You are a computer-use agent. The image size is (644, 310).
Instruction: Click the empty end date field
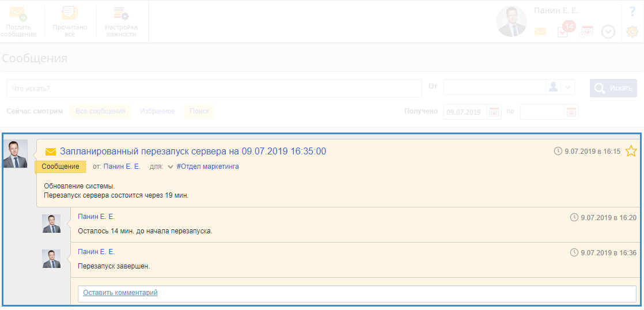click(x=543, y=112)
